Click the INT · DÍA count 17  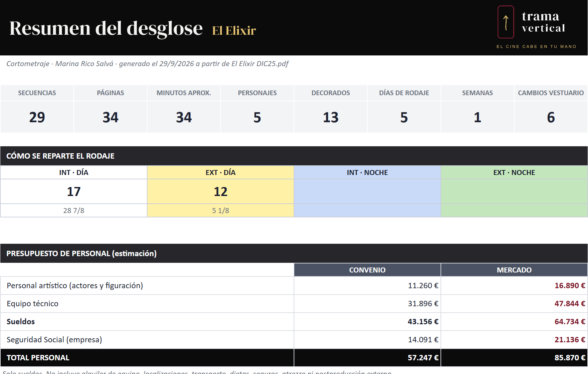pos(74,192)
